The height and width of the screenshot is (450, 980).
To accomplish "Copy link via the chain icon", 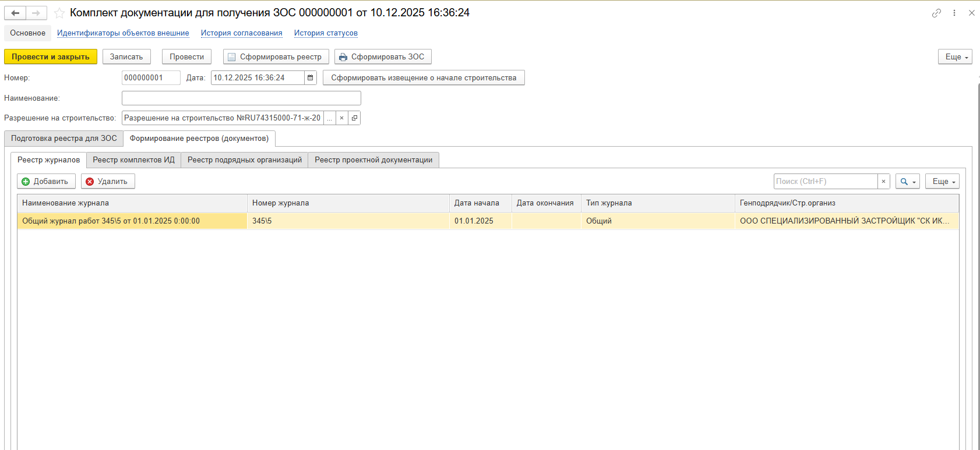I will (x=936, y=13).
